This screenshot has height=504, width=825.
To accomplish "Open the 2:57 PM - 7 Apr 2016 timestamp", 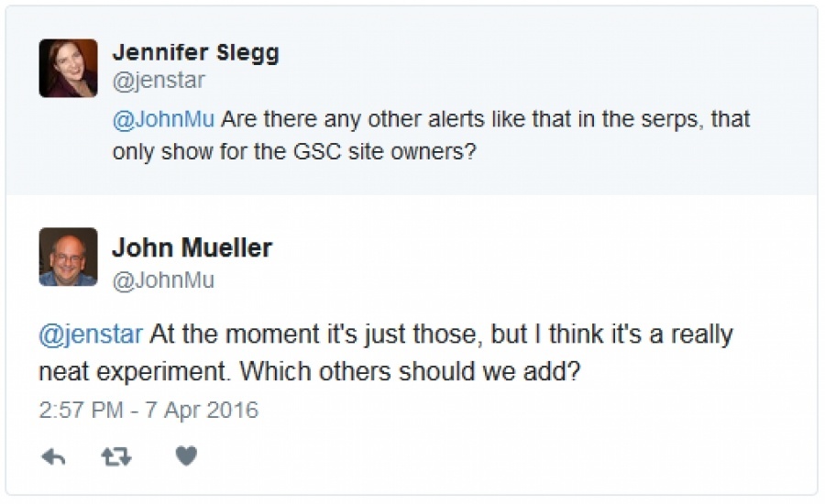I will 148,410.
